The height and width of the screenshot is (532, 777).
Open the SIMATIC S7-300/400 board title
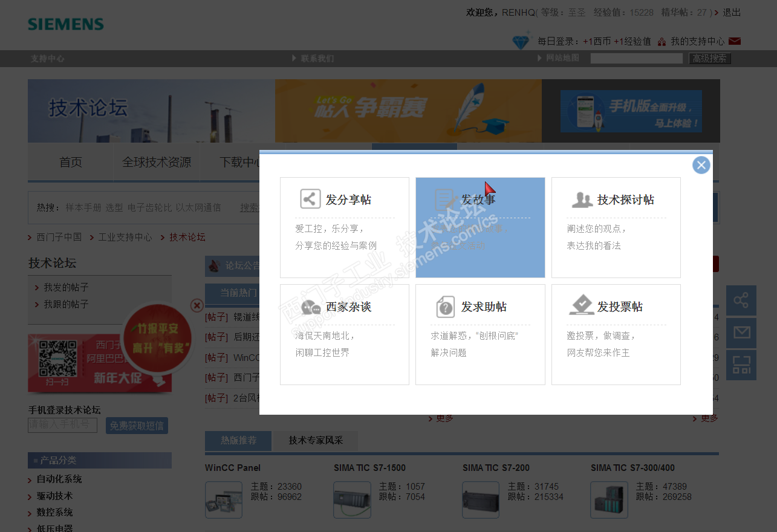coord(632,467)
